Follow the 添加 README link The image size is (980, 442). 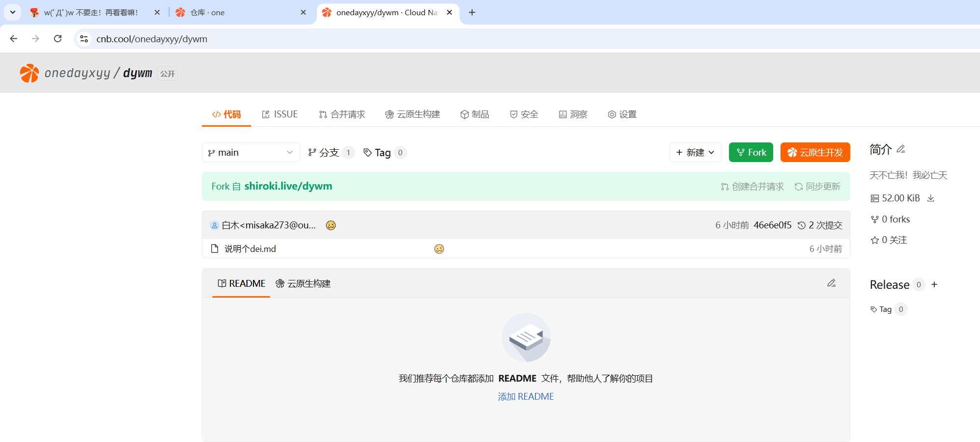tap(526, 397)
